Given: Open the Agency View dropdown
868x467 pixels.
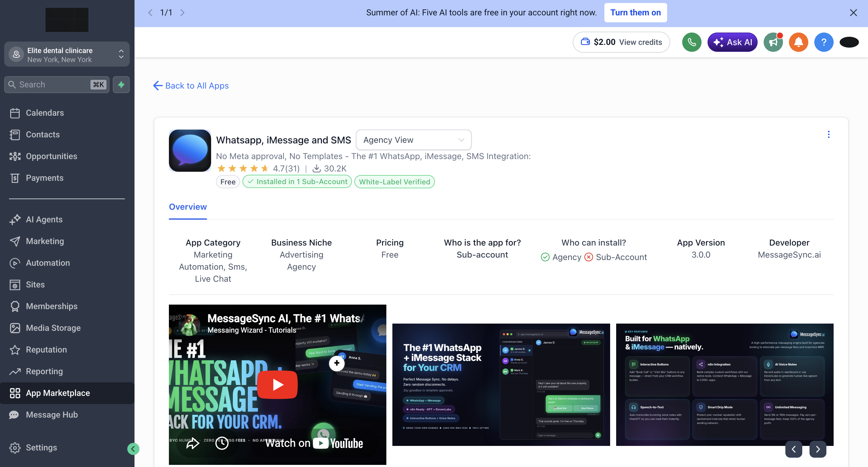Looking at the screenshot, I should pyautogui.click(x=413, y=140).
